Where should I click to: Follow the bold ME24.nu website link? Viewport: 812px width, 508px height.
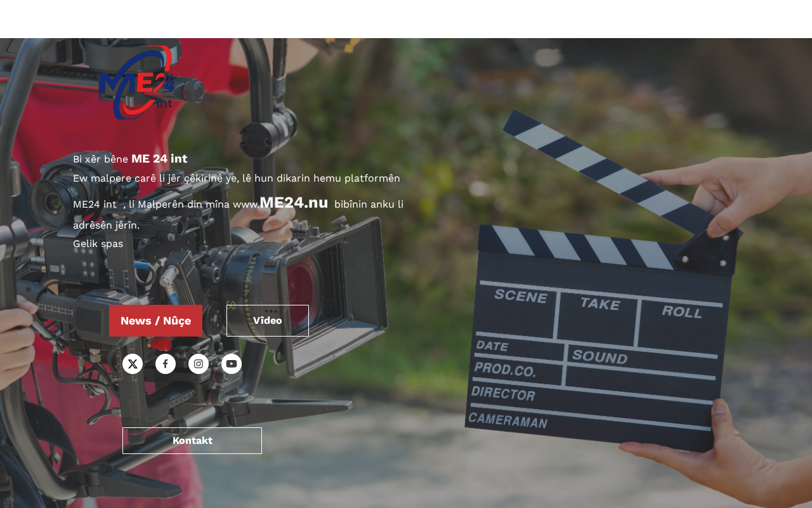[294, 203]
